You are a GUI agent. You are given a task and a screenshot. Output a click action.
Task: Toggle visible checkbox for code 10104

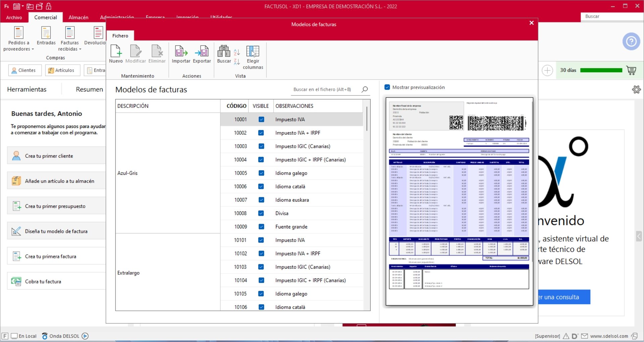[261, 280]
